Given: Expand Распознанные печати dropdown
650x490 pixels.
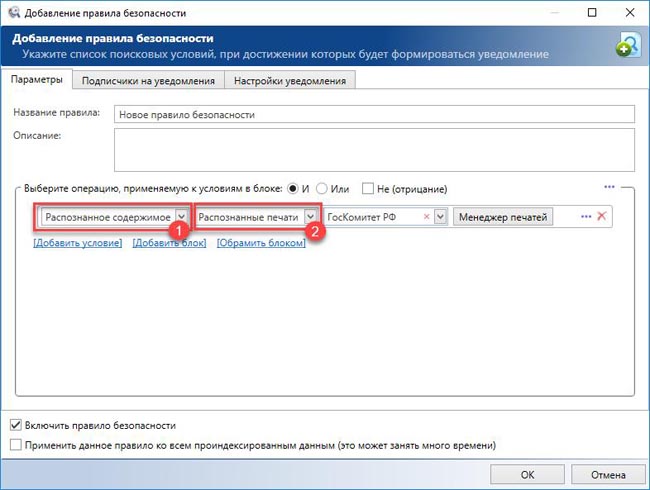Looking at the screenshot, I should point(310,216).
